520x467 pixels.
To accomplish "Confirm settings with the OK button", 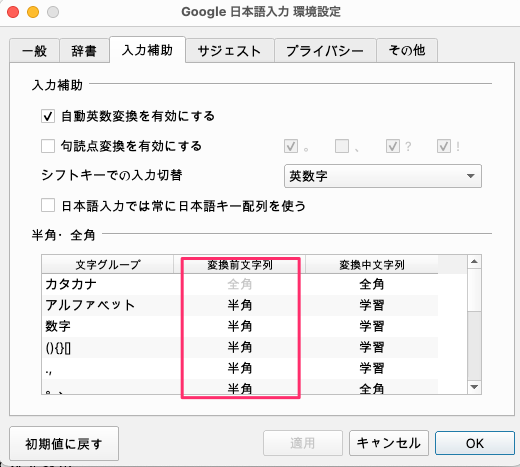I will pyautogui.click(x=475, y=443).
